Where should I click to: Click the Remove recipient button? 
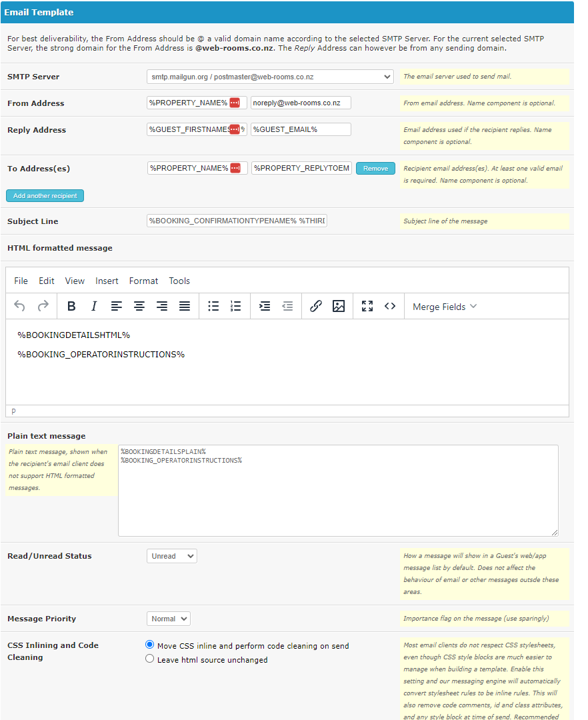[375, 169]
